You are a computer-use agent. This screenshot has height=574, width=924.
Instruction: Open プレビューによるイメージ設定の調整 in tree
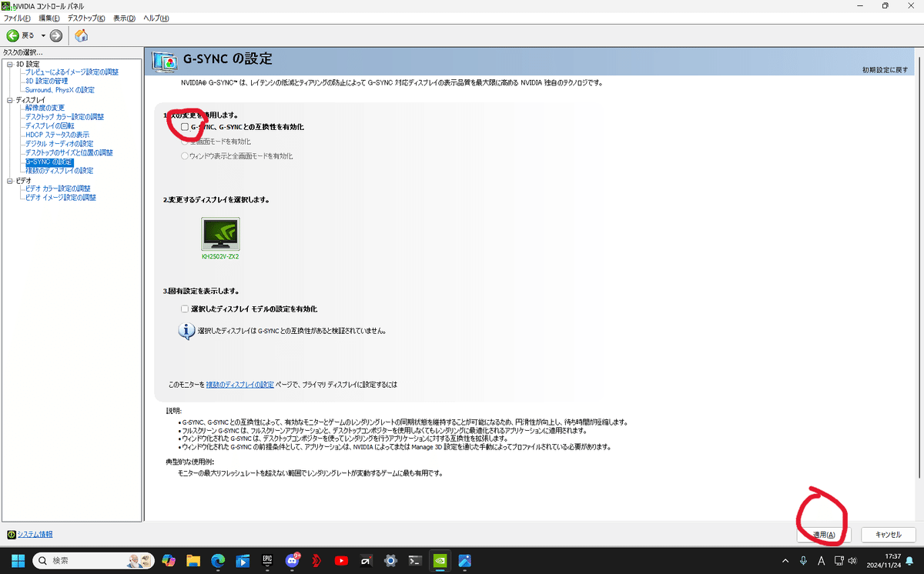72,72
